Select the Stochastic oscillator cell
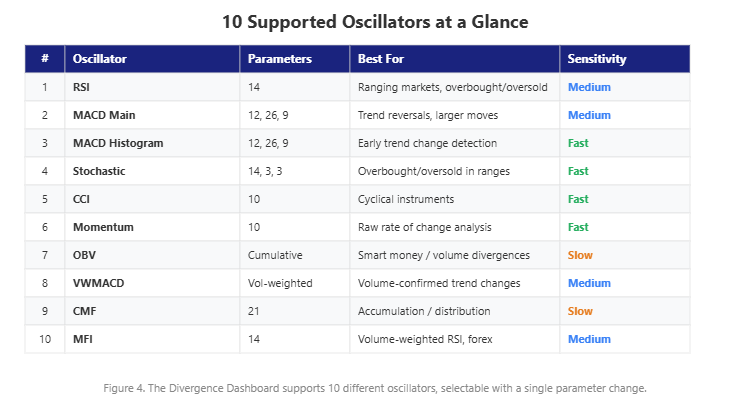This screenshot has height=400, width=750. 99,171
